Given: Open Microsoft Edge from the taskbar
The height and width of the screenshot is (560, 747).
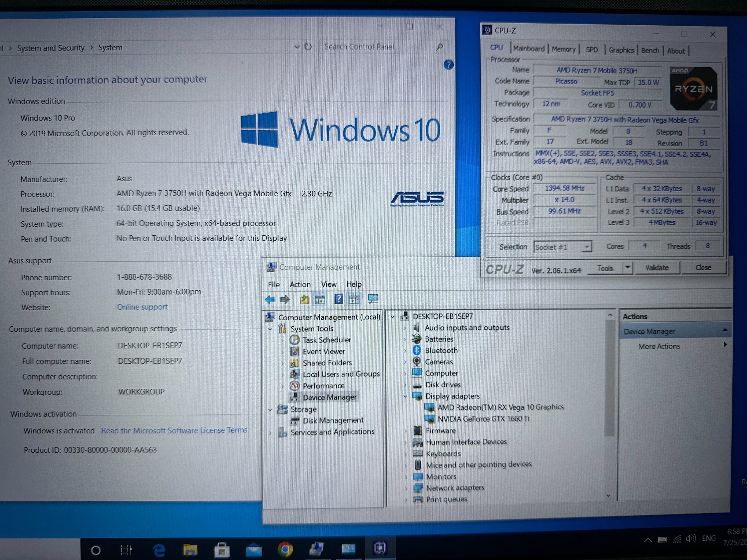Looking at the screenshot, I should 159,550.
